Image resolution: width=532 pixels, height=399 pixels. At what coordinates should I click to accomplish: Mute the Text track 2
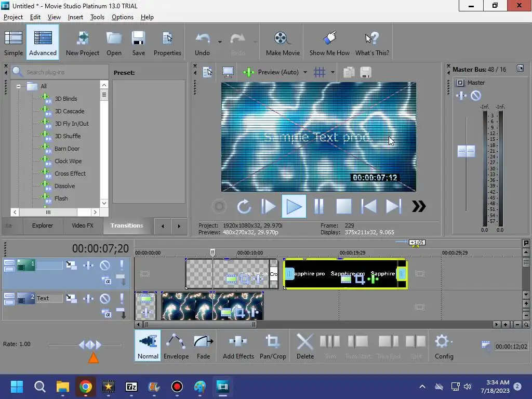(x=105, y=299)
